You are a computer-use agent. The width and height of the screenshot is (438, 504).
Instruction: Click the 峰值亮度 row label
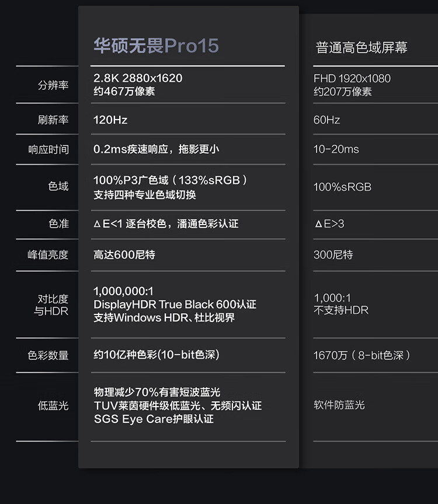48,255
